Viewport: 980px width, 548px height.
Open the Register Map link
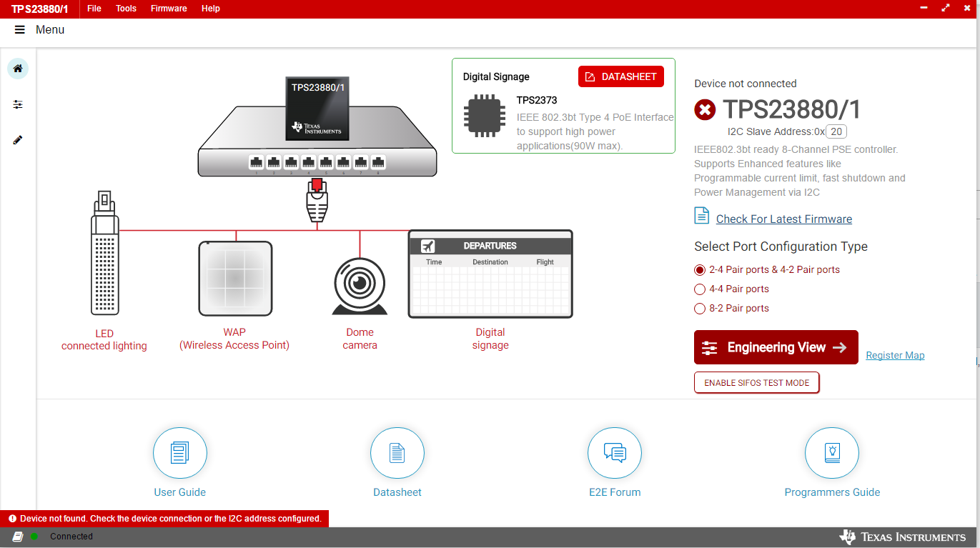click(x=895, y=355)
